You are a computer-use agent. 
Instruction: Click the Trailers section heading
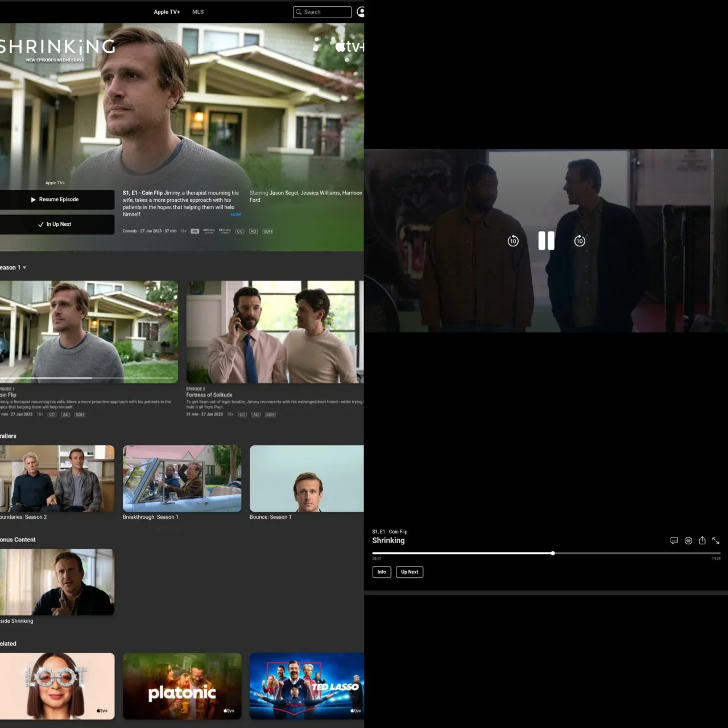pyautogui.click(x=8, y=436)
